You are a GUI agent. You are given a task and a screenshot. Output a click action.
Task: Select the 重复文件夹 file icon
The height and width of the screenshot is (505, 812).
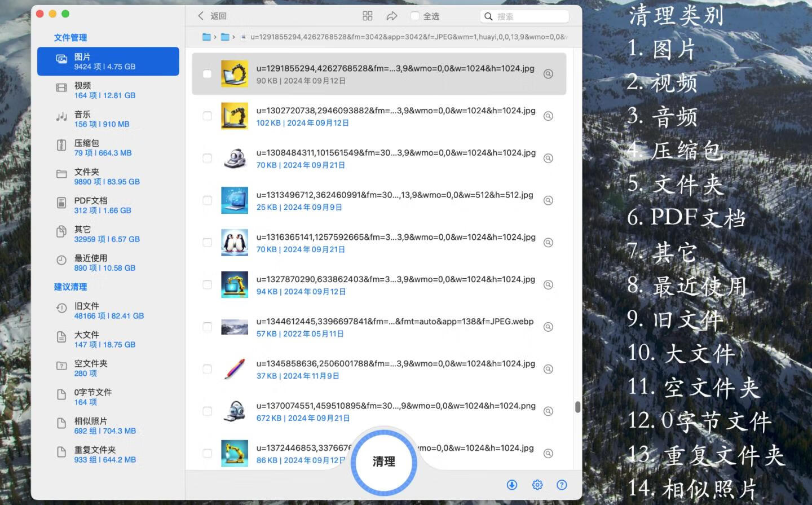pos(61,452)
